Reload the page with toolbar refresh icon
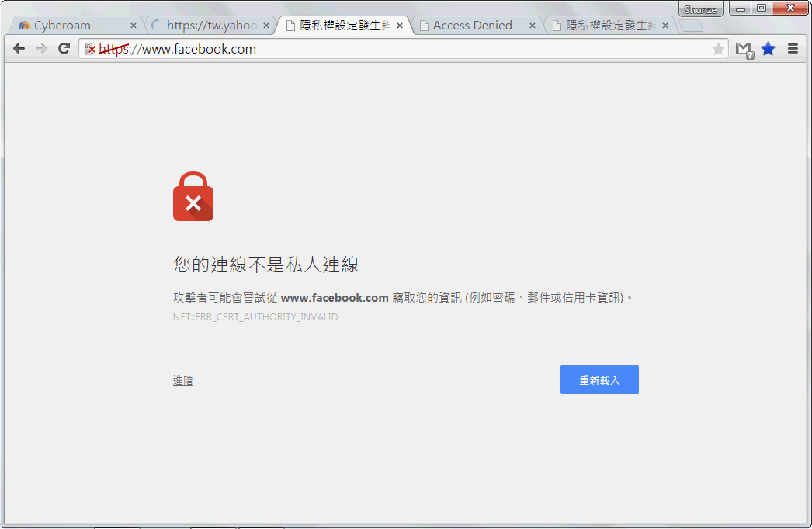The image size is (812, 529). pos(64,49)
